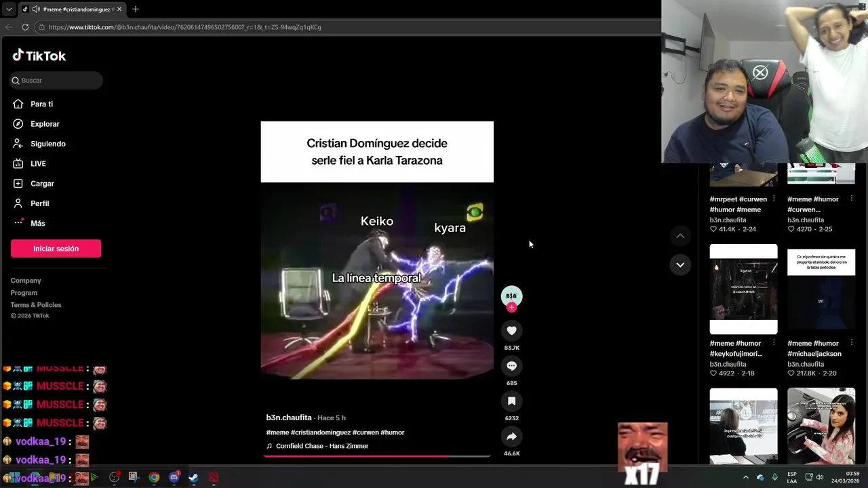Image resolution: width=868 pixels, height=488 pixels.
Task: Open the química professor video thumbnail
Action: (821, 289)
